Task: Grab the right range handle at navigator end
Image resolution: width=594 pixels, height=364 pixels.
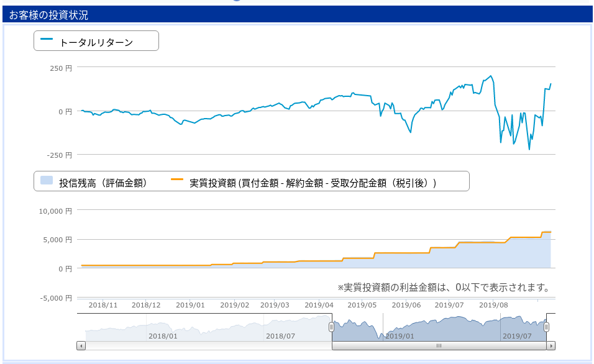Action: (546, 327)
